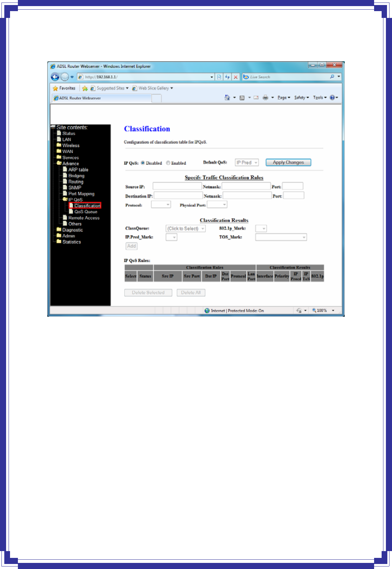Click the Wireless folder icon
This screenshot has height=569, width=392.
point(59,145)
